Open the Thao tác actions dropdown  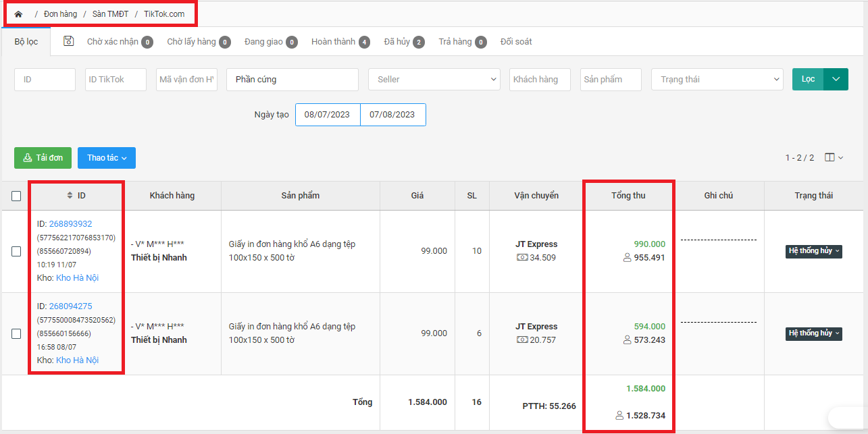coord(106,158)
